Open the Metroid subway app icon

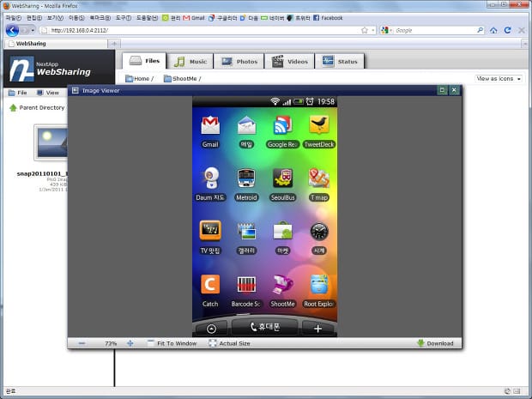point(246,178)
